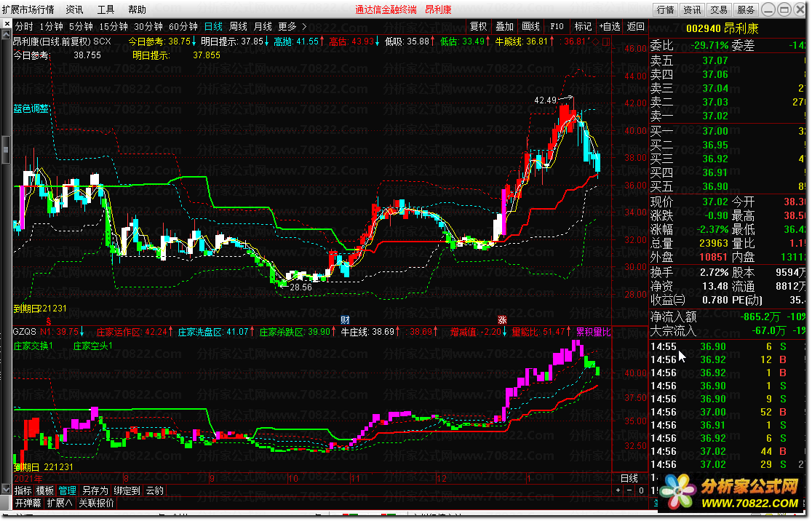Image resolution: width=812 pixels, height=521 pixels.
Task: Switch to 月线 monthly chart
Action: point(263,26)
